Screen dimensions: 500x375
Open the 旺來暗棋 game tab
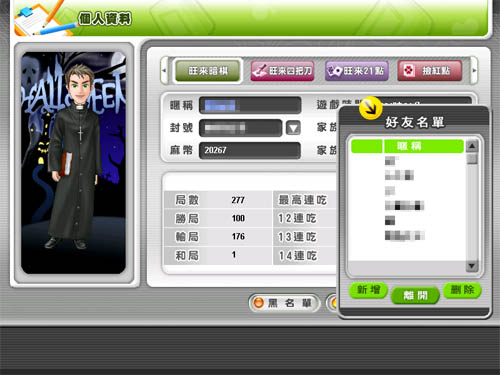[208, 71]
